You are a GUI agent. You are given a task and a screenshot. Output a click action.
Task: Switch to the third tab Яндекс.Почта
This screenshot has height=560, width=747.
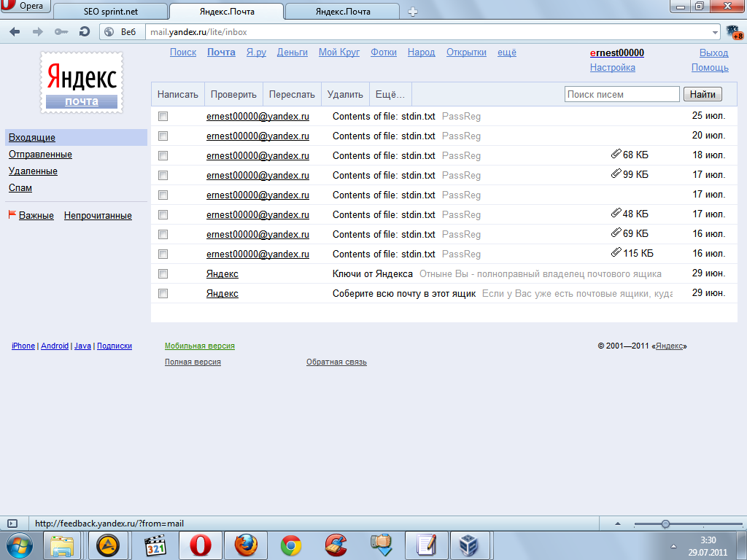coord(343,12)
